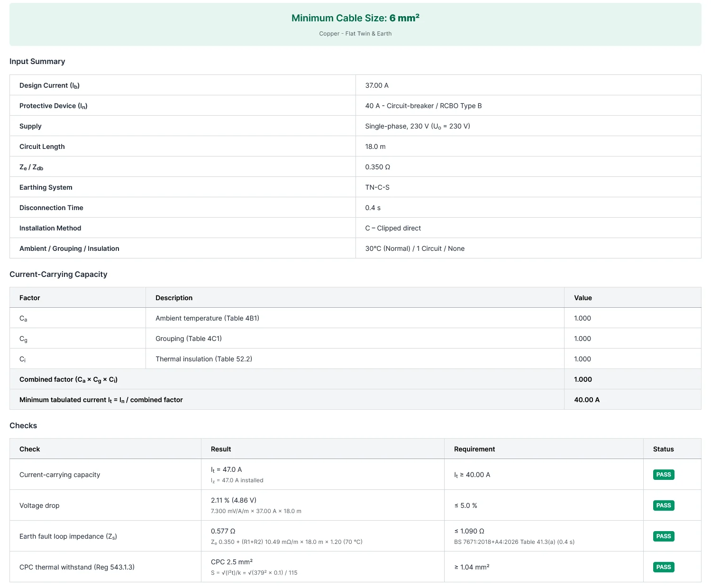Click the Description column header
The height and width of the screenshot is (588, 711).
(x=174, y=298)
